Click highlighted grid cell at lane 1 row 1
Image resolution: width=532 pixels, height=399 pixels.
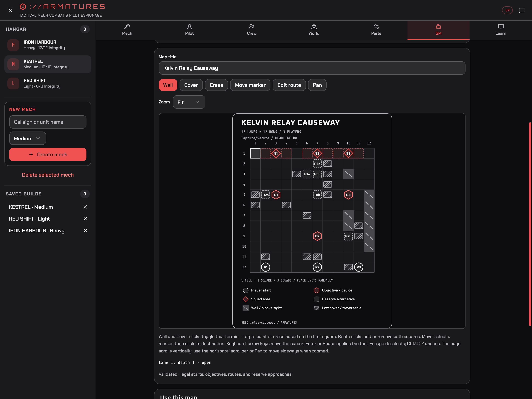[x=255, y=154]
